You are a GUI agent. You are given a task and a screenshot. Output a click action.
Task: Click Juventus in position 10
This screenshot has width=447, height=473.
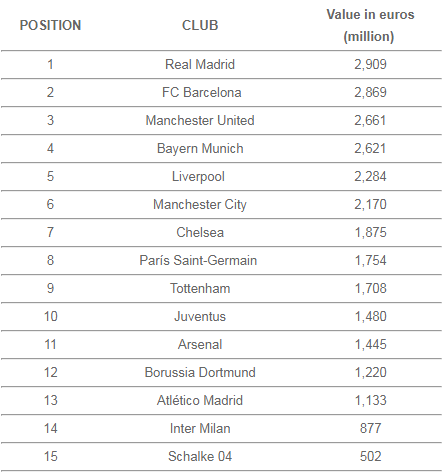pyautogui.click(x=200, y=316)
